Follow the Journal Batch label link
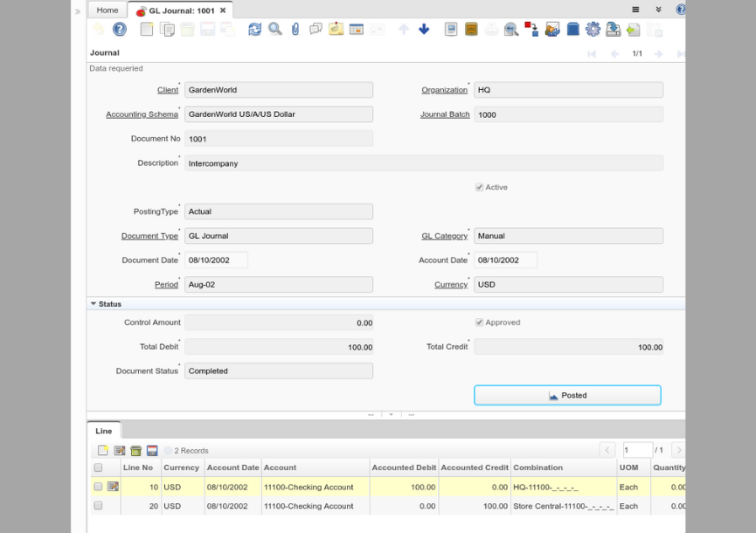Screen dimensions: 756x533 click(445, 114)
